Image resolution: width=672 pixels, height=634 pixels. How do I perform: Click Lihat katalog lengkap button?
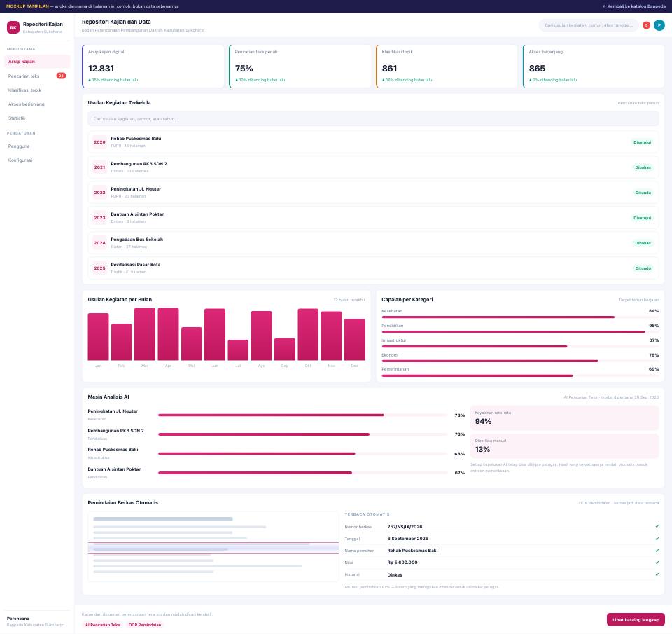[636, 620]
